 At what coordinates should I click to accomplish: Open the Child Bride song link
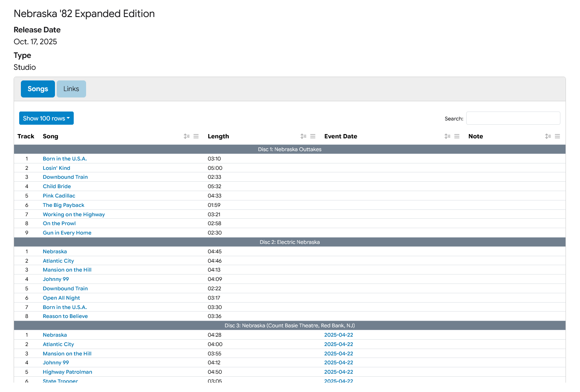[57, 186]
